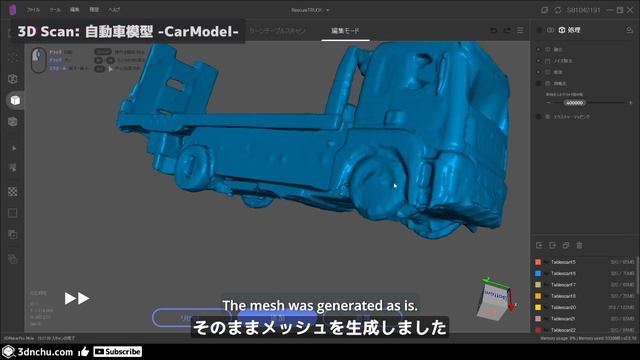Expand the ノイズ除去 processing row
This screenshot has height=360, width=640.
[539, 61]
